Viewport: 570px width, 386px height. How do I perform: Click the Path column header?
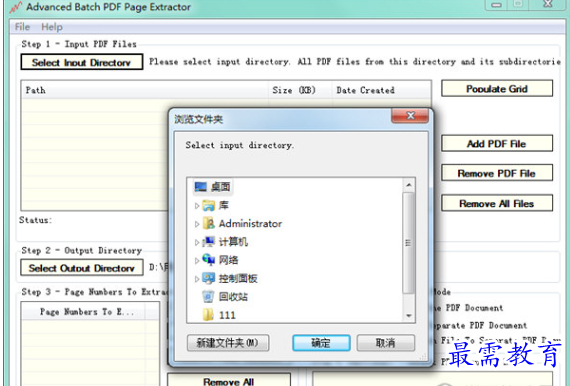point(145,90)
